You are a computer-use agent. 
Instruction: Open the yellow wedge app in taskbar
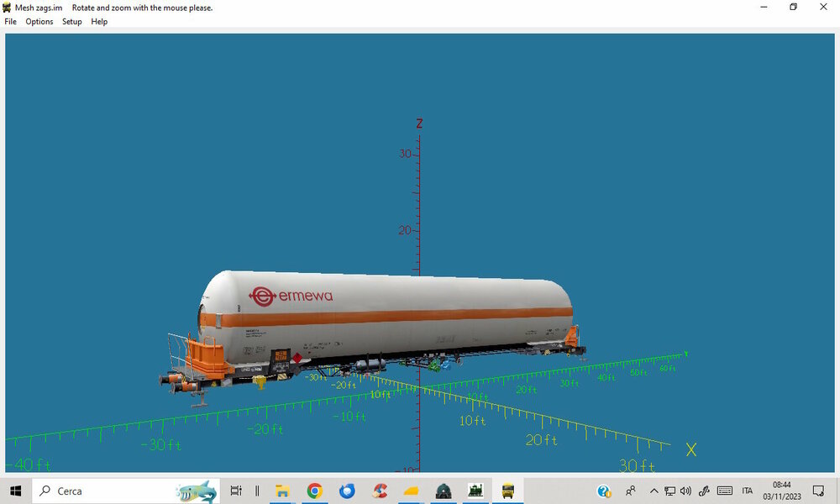(412, 491)
